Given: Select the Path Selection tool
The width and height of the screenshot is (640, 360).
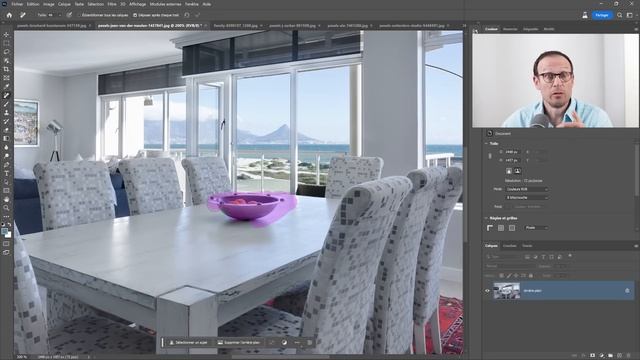Looking at the screenshot, I should point(6,182).
